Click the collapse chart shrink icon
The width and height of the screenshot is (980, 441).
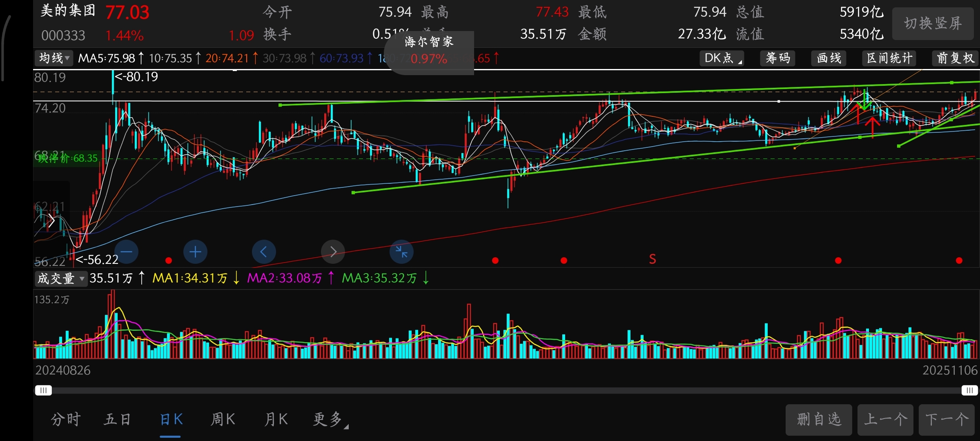click(402, 252)
